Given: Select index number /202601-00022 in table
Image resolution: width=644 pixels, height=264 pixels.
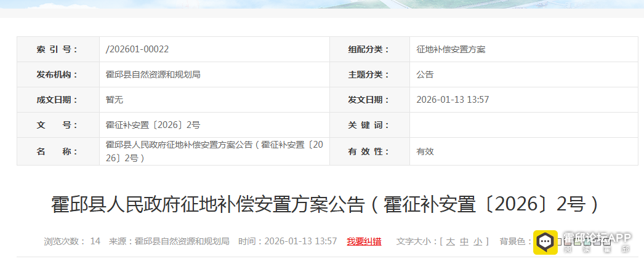Looking at the screenshot, I should [x=137, y=49].
